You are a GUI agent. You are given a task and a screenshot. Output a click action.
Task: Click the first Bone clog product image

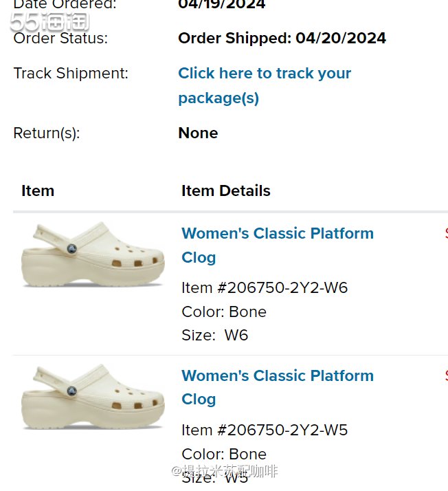pyautogui.click(x=92, y=254)
